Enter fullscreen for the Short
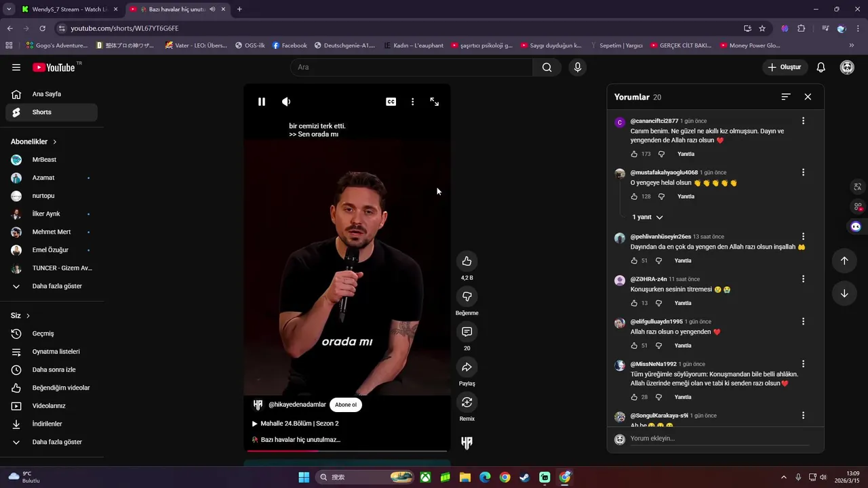This screenshot has width=868, height=488. click(435, 102)
